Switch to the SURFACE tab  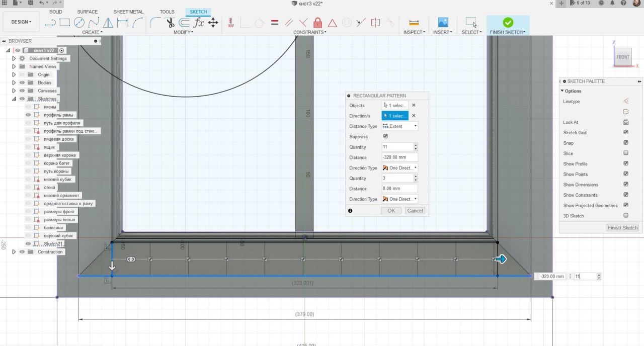[88, 12]
